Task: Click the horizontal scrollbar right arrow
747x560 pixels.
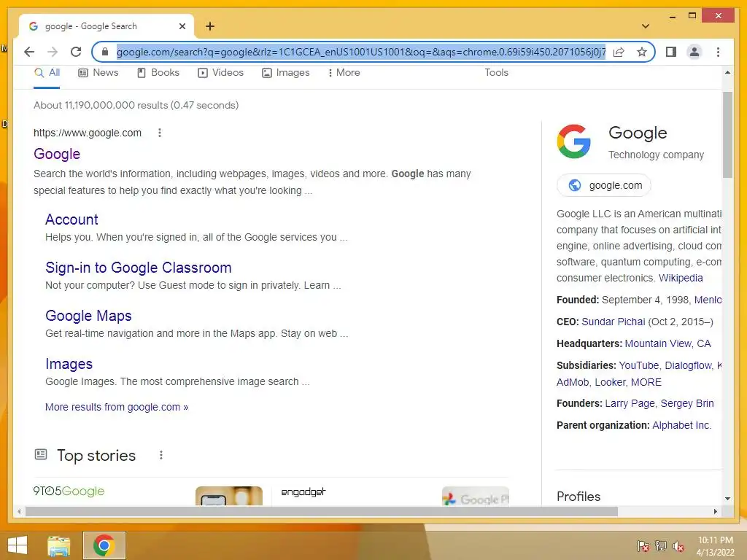Action: click(x=715, y=511)
